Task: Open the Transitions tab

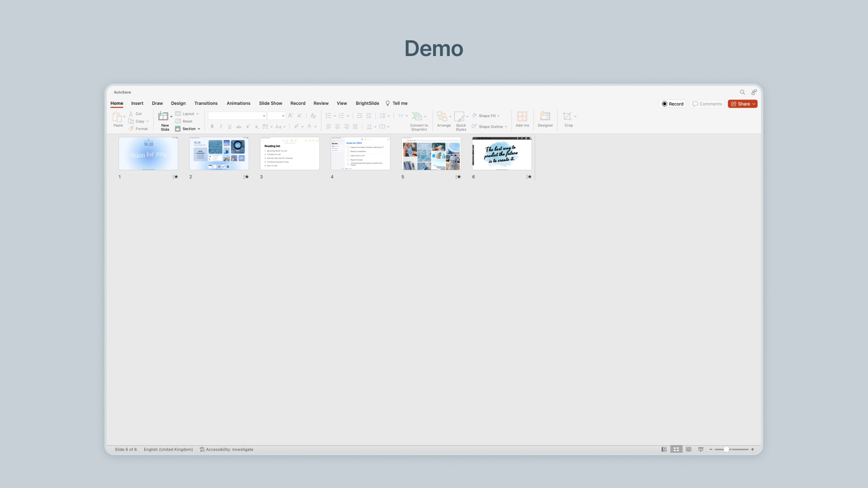Action: (x=206, y=103)
